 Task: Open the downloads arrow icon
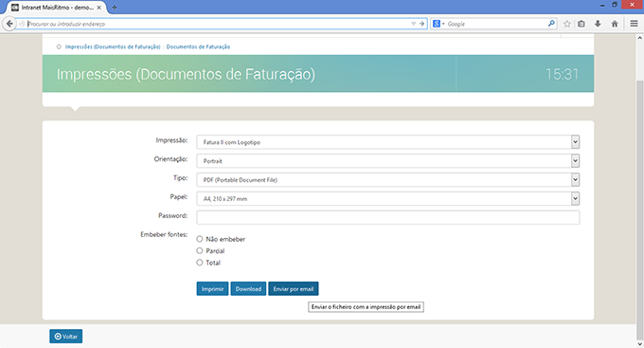598,24
